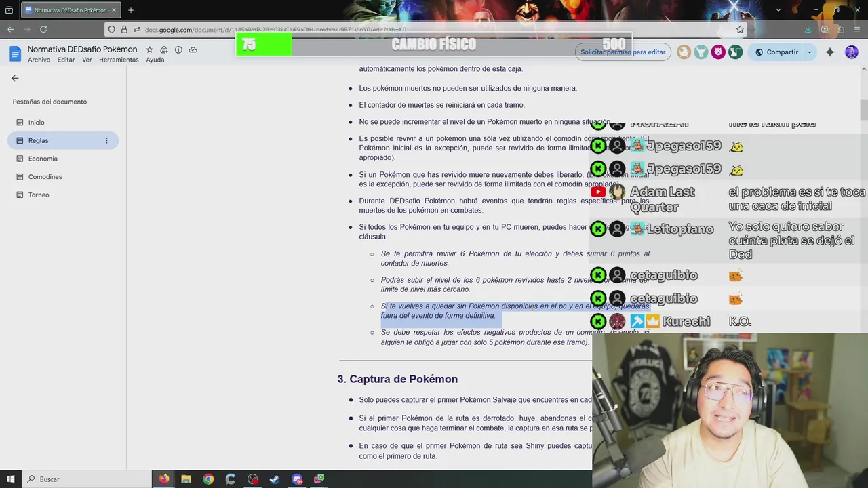Screen dimensions: 868x488
Task: Click the heading 3. Captura de Pokémon
Action: pos(397,379)
